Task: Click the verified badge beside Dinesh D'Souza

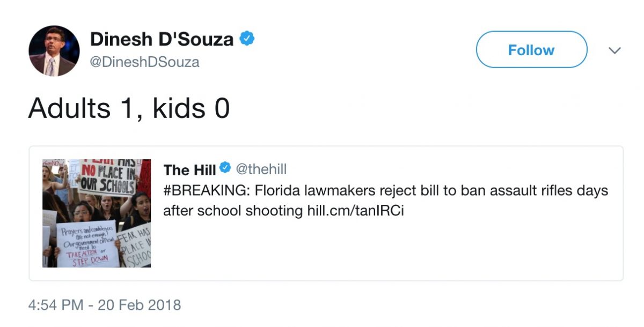Action: point(247,39)
